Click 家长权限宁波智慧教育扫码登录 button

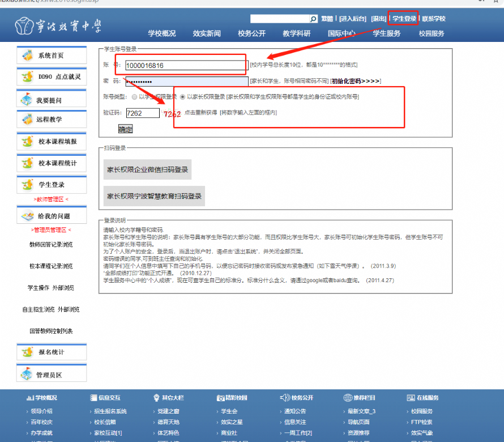(154, 196)
